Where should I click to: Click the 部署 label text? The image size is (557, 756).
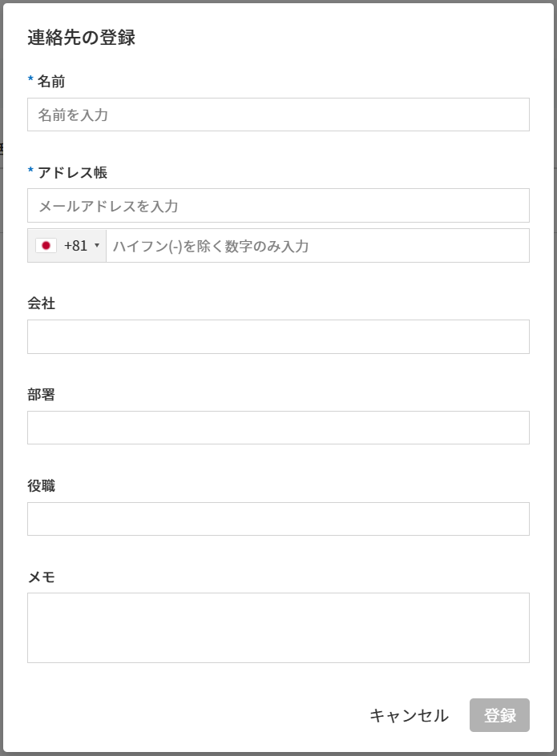(x=41, y=395)
